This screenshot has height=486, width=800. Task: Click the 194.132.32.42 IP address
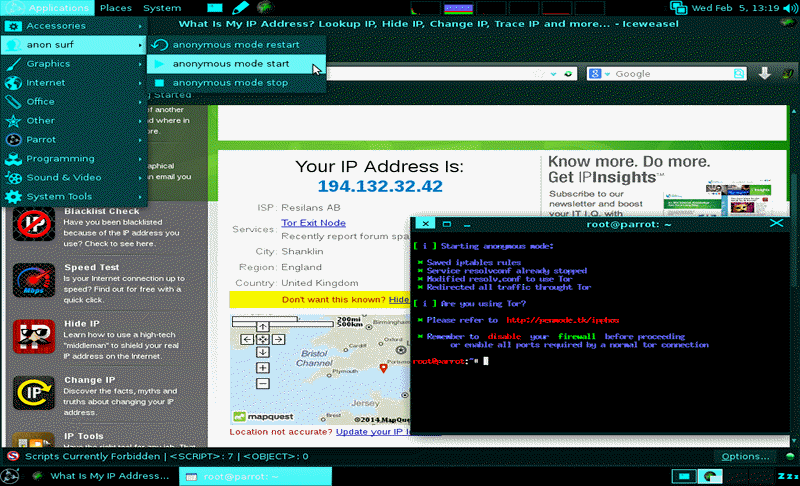380,186
